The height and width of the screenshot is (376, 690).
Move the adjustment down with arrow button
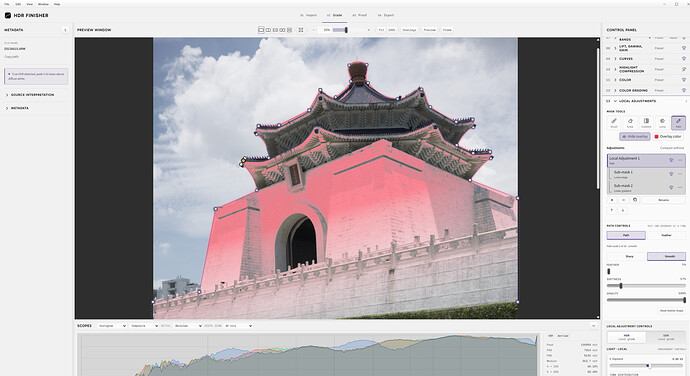623,210
